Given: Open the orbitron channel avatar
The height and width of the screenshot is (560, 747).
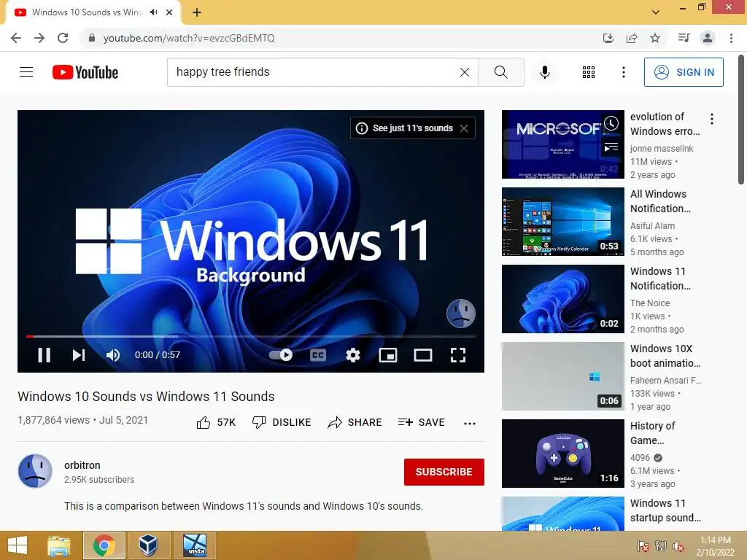Looking at the screenshot, I should (35, 471).
